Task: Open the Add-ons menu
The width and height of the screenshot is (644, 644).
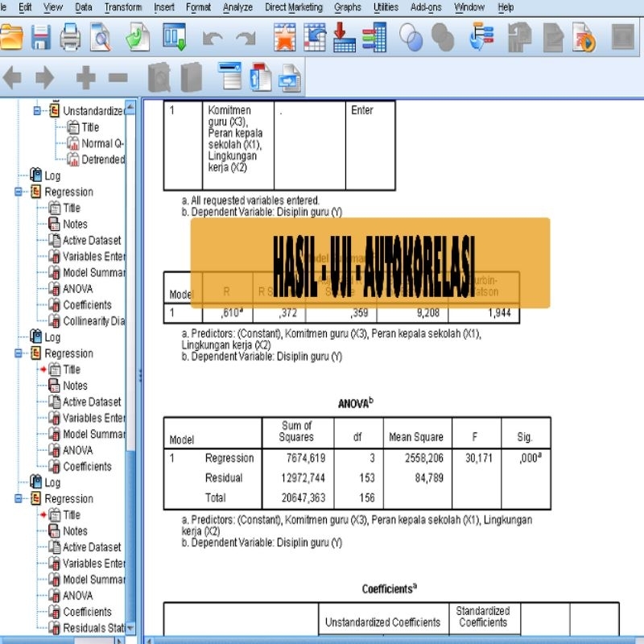Action: click(426, 7)
